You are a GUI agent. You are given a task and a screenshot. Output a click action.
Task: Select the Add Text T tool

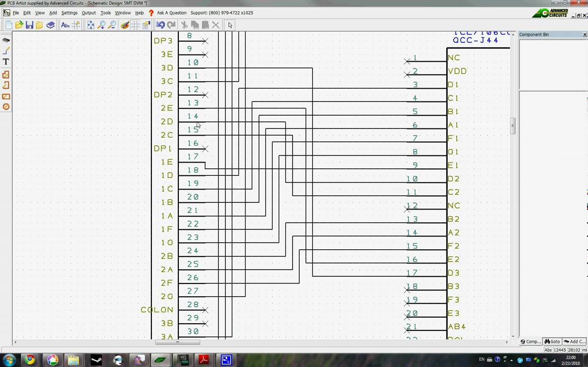pyautogui.click(x=6, y=62)
